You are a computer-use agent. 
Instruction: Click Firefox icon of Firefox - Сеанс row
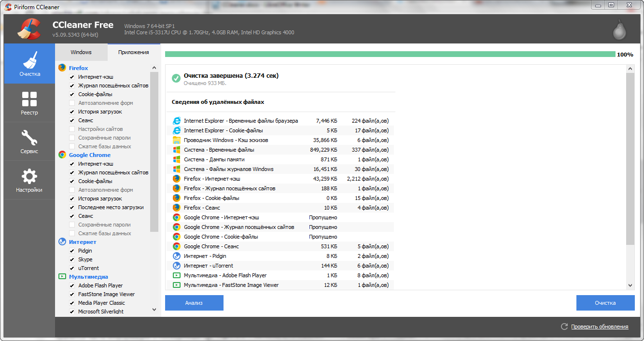click(x=177, y=208)
